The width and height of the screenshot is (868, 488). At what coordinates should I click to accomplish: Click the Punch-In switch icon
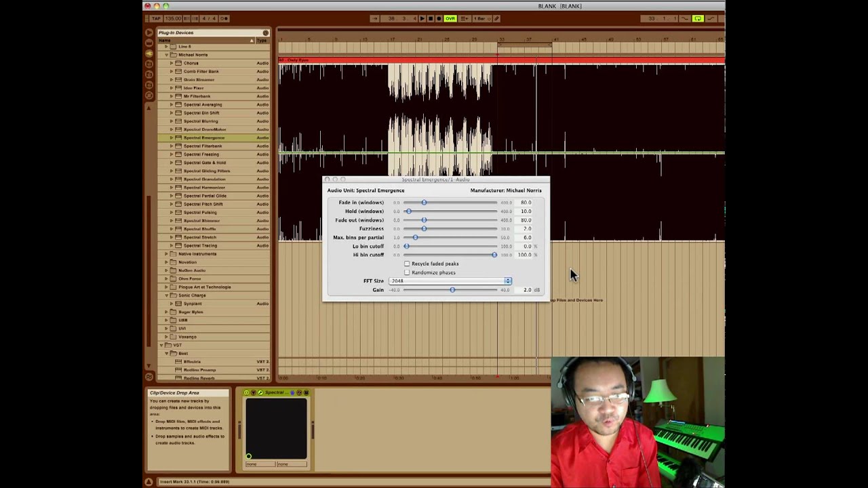(685, 18)
